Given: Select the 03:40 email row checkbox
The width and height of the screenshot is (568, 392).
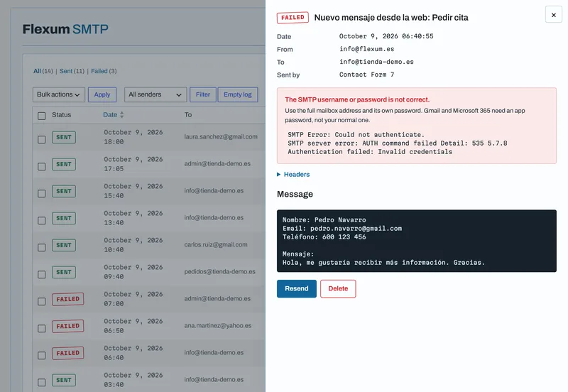Looking at the screenshot, I should pyautogui.click(x=42, y=382).
